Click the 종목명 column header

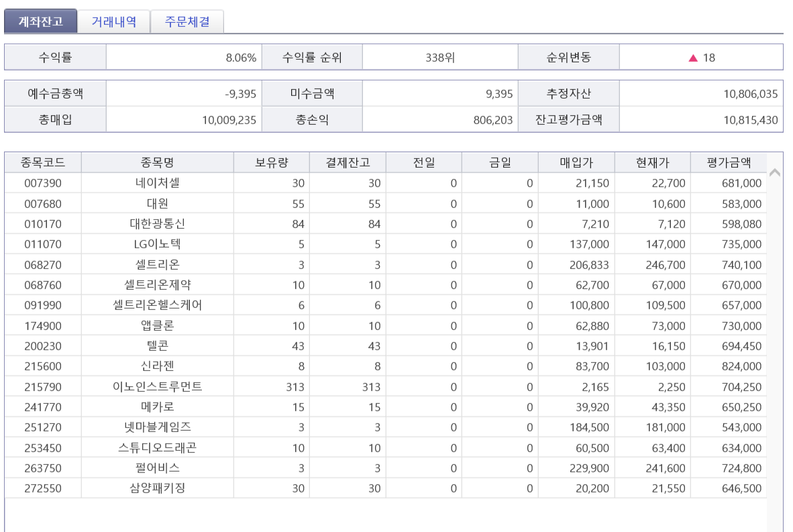point(157,162)
